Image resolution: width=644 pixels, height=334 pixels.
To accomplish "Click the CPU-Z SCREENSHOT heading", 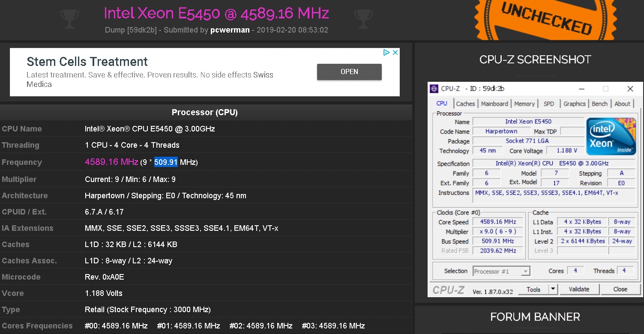I will [535, 60].
